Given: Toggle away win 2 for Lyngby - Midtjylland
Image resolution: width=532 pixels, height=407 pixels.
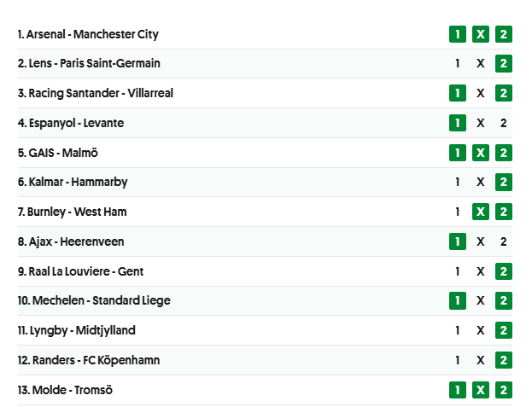Looking at the screenshot, I should coord(504,330).
